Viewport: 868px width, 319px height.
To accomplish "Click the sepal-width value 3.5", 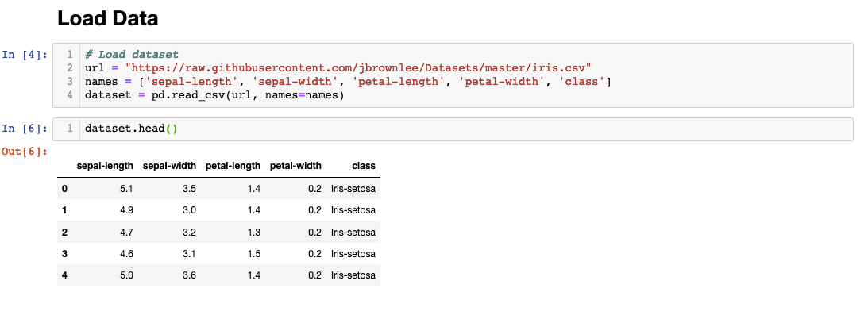I will pos(189,189).
